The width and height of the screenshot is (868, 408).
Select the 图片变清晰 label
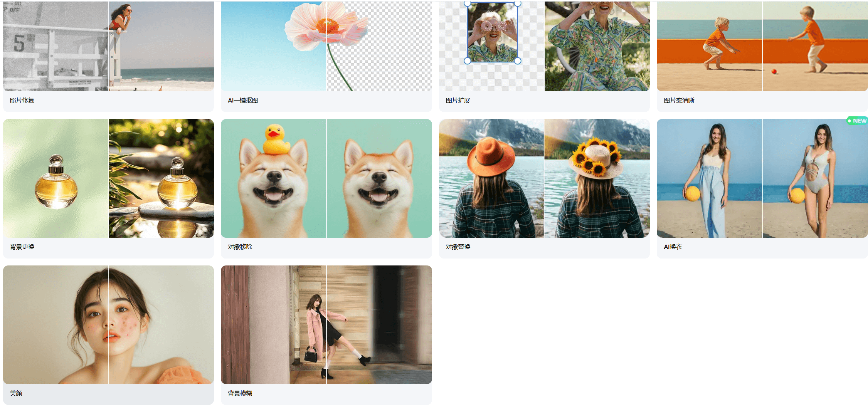pos(679,101)
